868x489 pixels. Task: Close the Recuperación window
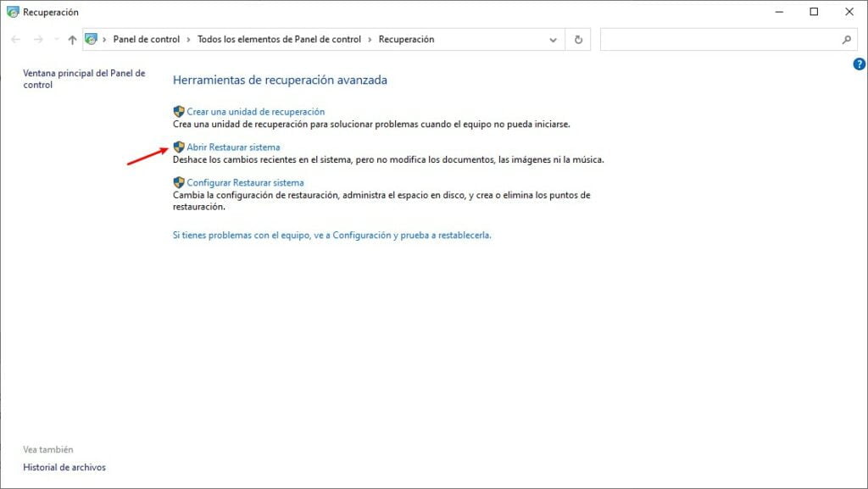point(849,12)
